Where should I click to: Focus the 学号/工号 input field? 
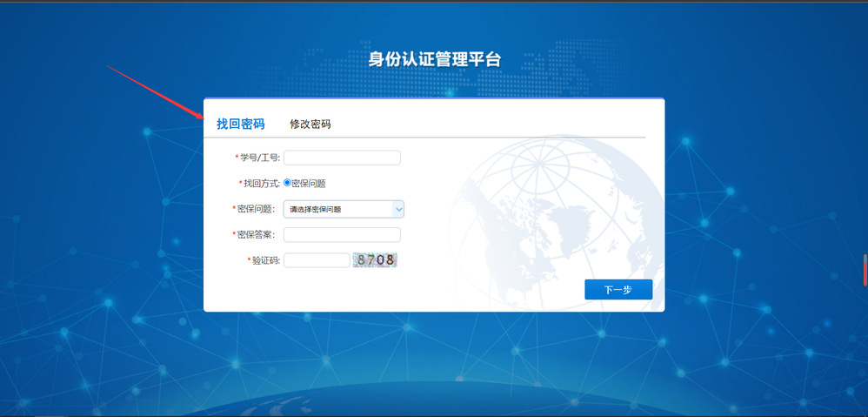click(342, 158)
